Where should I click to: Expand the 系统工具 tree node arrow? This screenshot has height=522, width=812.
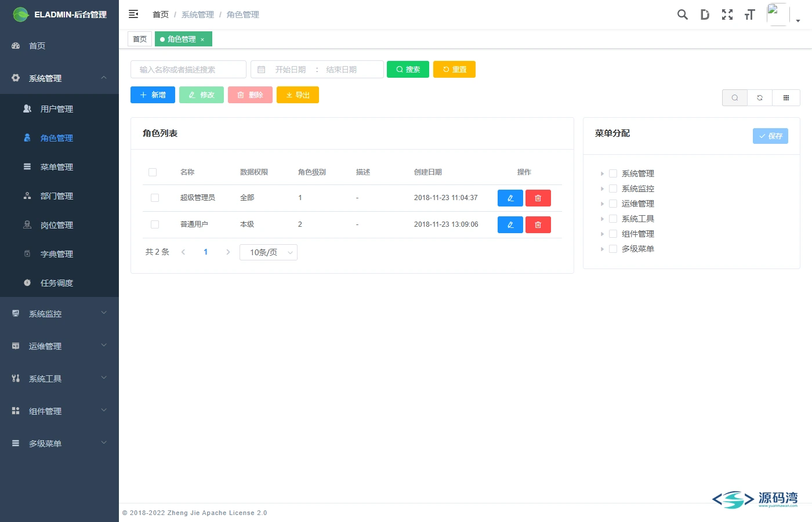point(602,219)
